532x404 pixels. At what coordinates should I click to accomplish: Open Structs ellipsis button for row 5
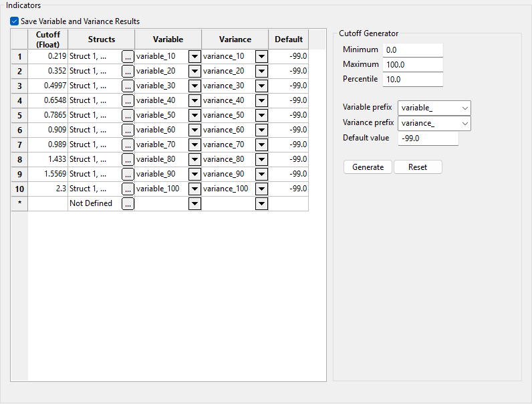(x=128, y=115)
